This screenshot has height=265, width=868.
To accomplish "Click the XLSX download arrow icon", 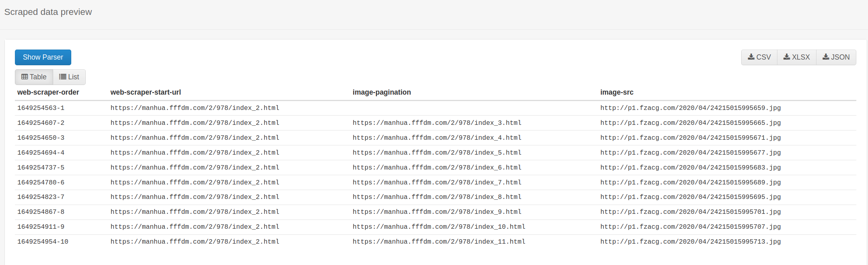I will [787, 57].
